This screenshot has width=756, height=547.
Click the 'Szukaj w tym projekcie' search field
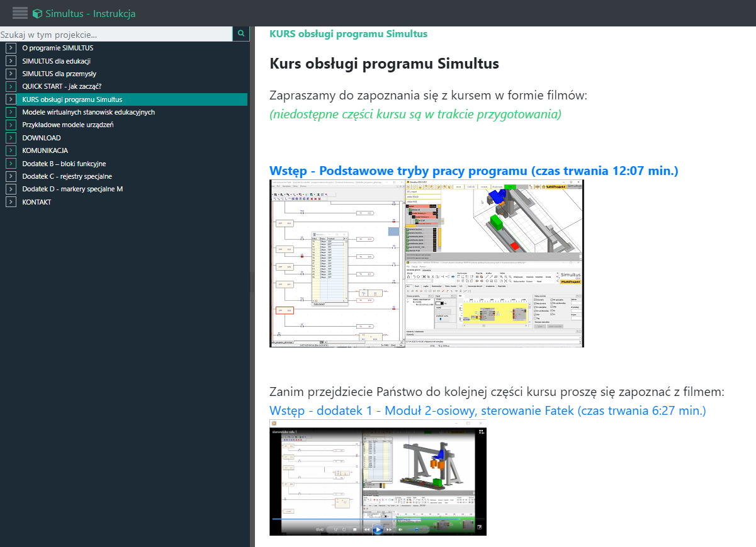pyautogui.click(x=116, y=35)
